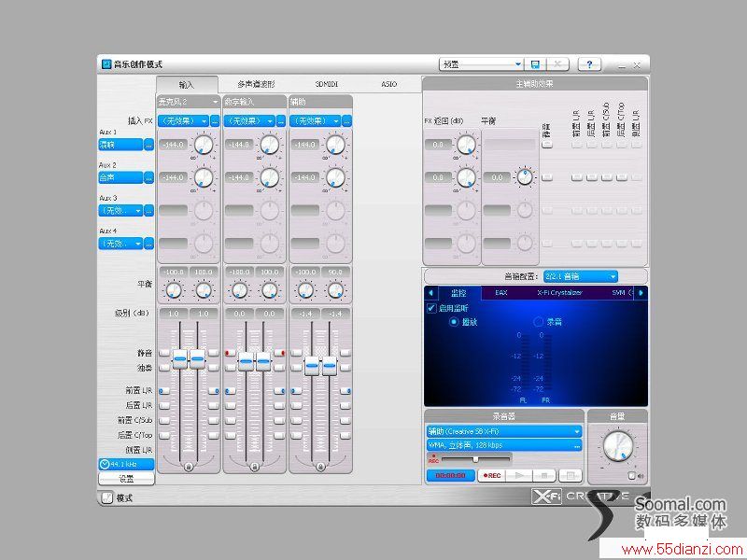The image size is (747, 560).
Task: Open help via the question mark icon
Action: (x=589, y=64)
